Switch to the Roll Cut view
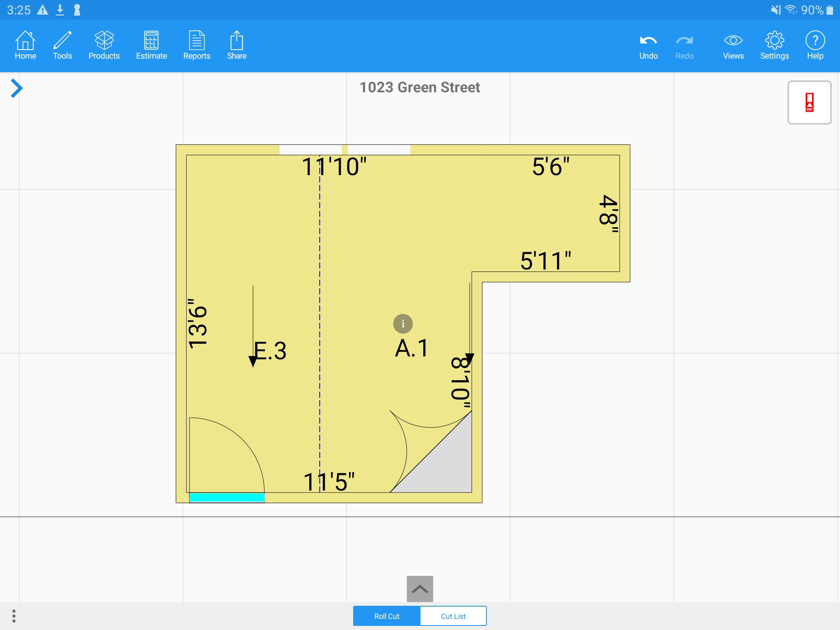Viewport: 840px width, 630px height. 387,616
